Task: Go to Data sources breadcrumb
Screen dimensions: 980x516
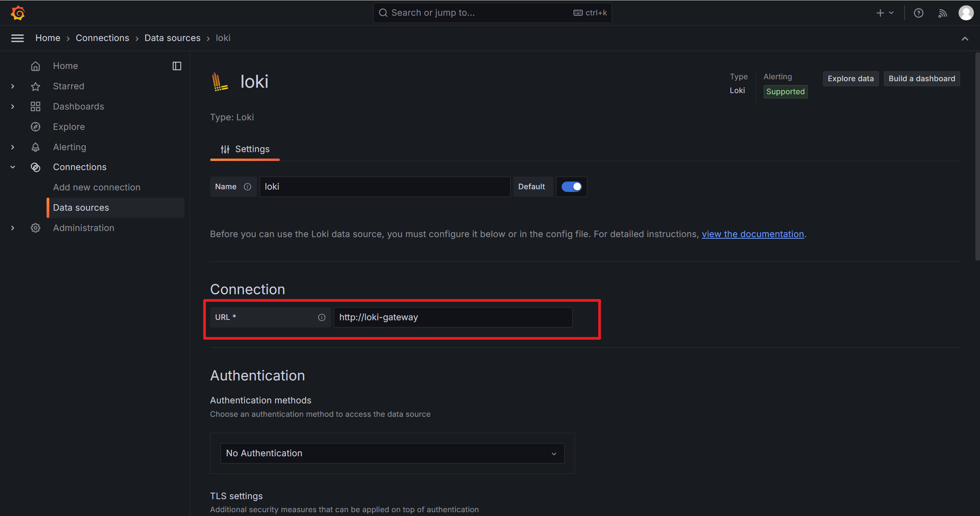Action: point(173,38)
